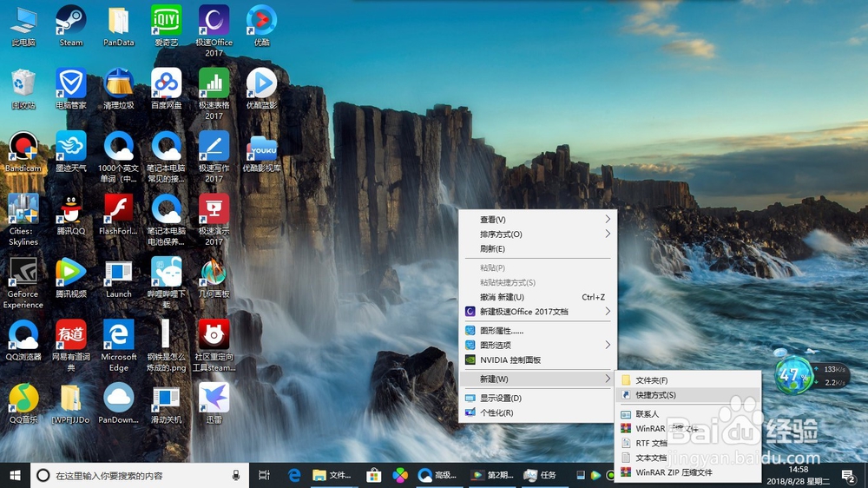The height and width of the screenshot is (488, 868).
Task: Select the QQ音乐 desktop icon
Action: (x=23, y=403)
